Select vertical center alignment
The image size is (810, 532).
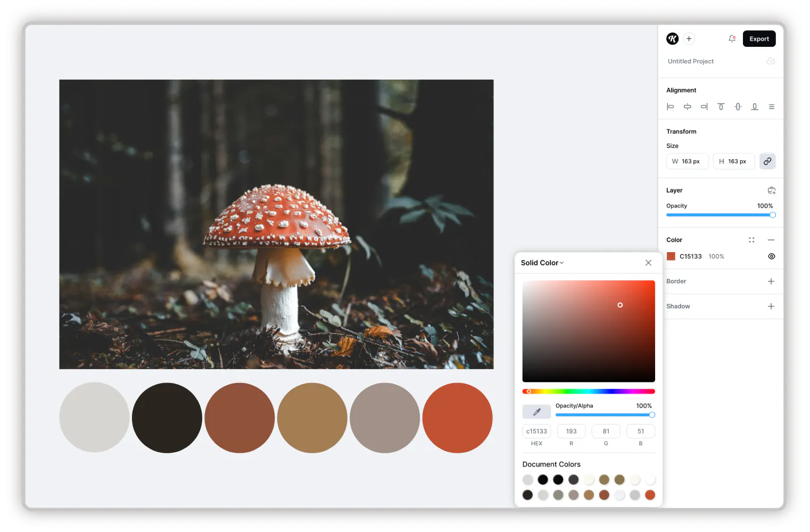click(x=738, y=106)
